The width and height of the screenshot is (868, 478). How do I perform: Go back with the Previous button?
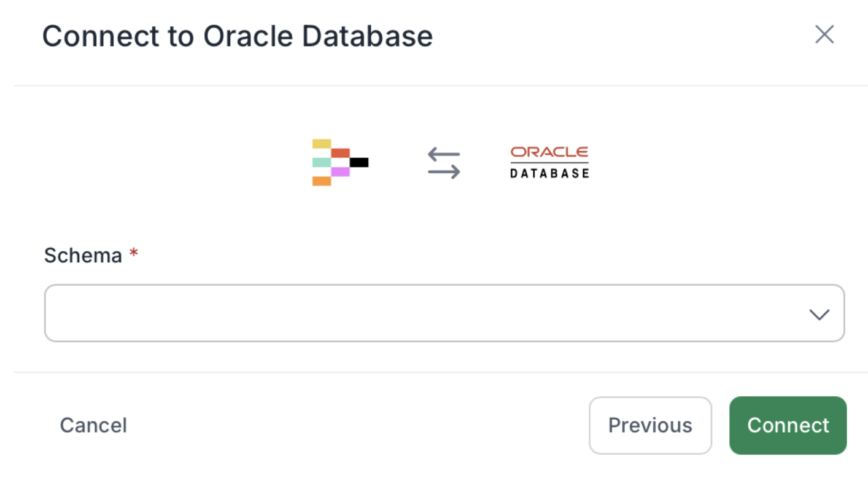(650, 425)
